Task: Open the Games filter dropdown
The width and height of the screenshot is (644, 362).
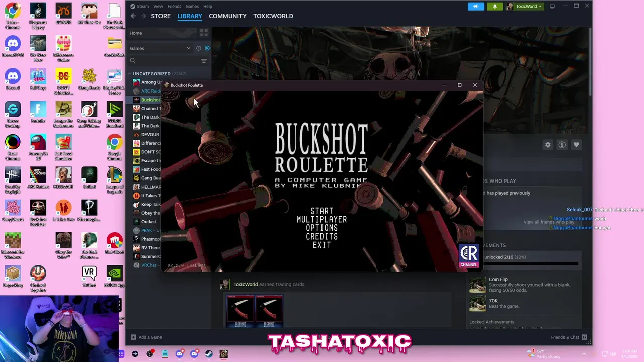Action: pos(160,48)
